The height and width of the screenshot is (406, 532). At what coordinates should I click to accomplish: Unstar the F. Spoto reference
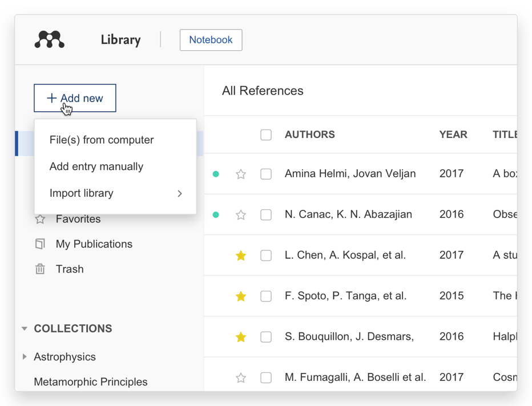241,296
